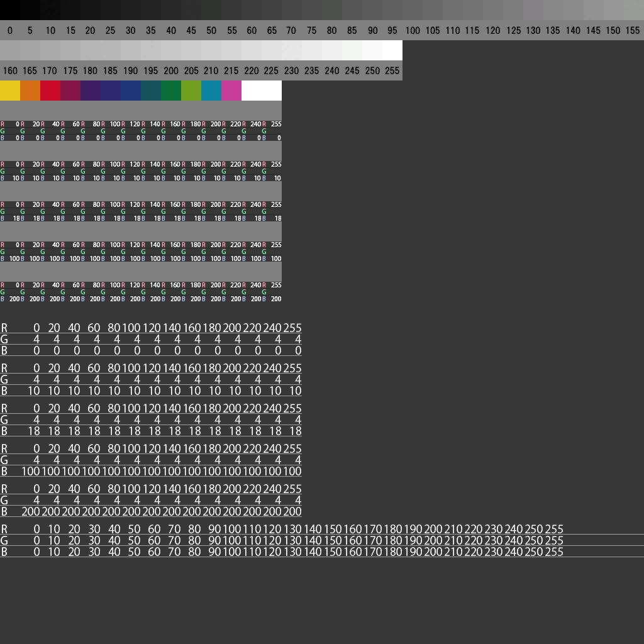Click the grayscale label "195"
The image size is (644, 644).
[151, 70]
